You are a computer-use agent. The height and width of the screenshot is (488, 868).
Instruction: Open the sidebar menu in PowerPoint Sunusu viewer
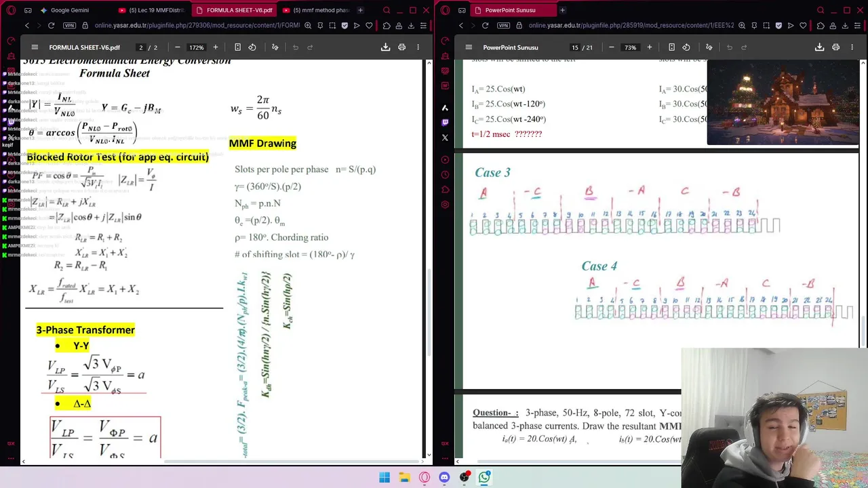[469, 47]
